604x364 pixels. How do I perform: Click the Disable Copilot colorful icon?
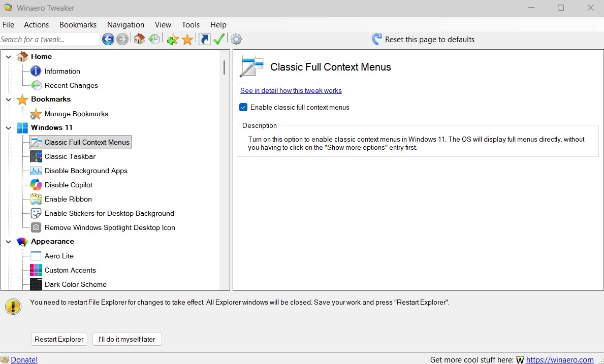point(36,185)
